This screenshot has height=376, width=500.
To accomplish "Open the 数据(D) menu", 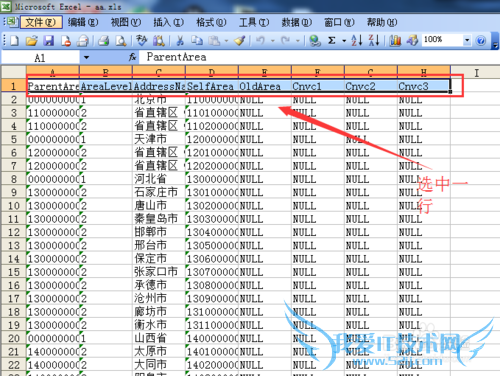I will tap(297, 22).
